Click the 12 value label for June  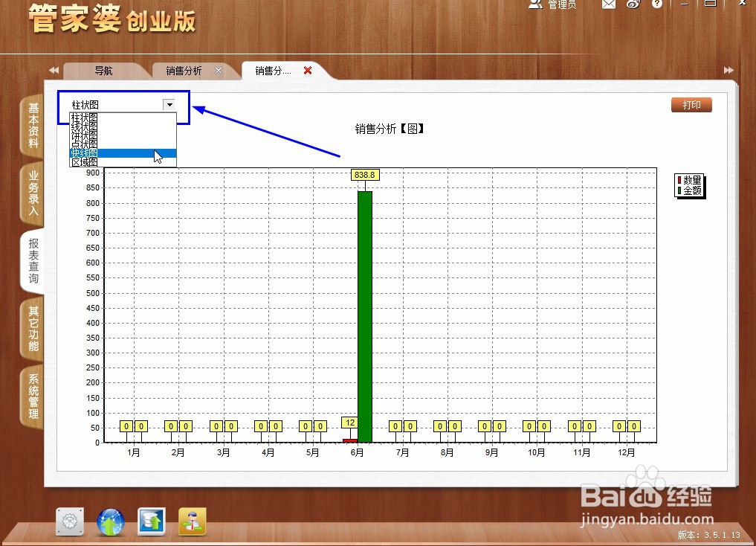coord(350,423)
